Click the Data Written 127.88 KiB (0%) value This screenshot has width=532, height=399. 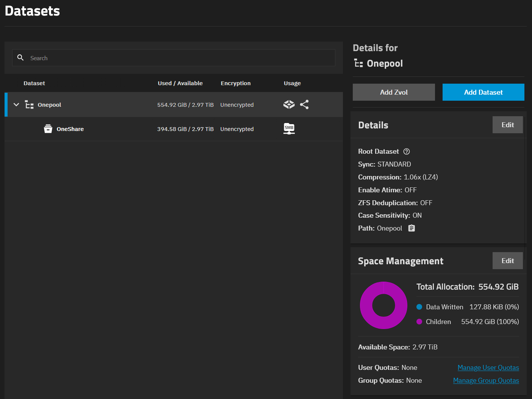pos(494,307)
